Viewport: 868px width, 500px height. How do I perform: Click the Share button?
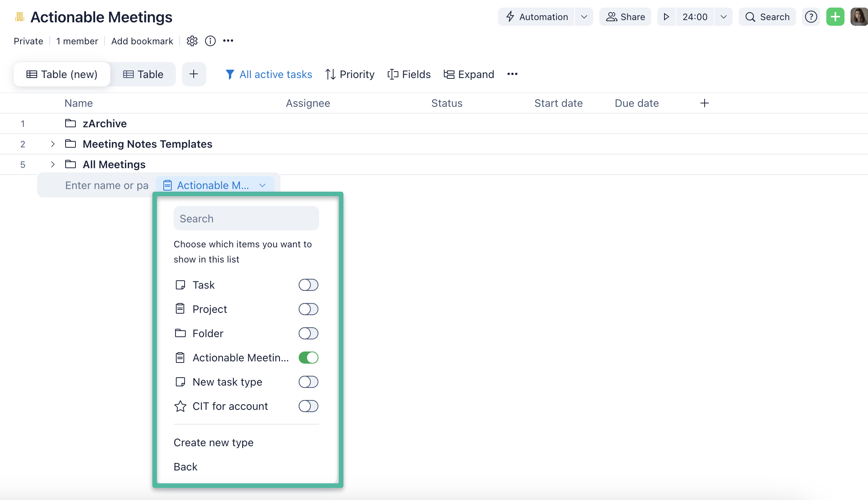[x=625, y=17]
